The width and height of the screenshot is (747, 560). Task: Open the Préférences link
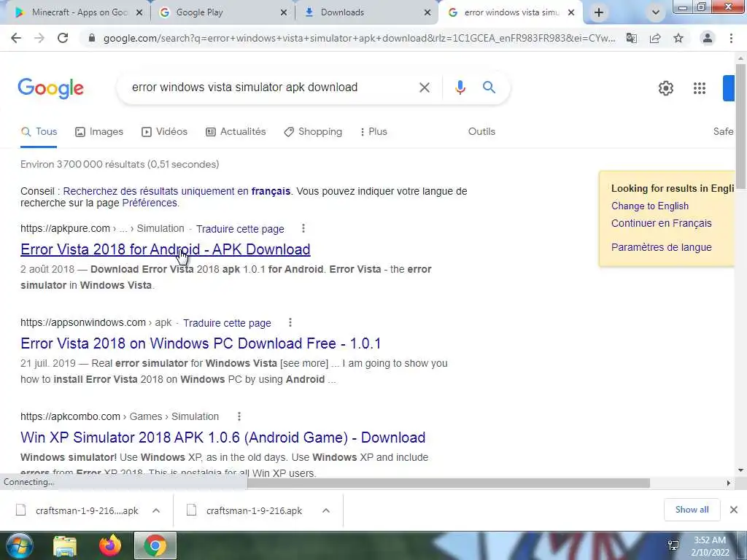(150, 203)
